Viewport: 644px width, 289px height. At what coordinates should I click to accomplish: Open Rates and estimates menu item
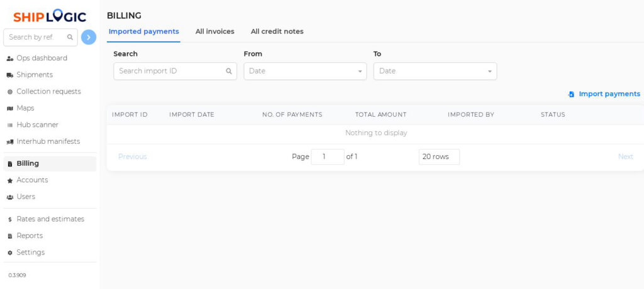pyautogui.click(x=50, y=219)
